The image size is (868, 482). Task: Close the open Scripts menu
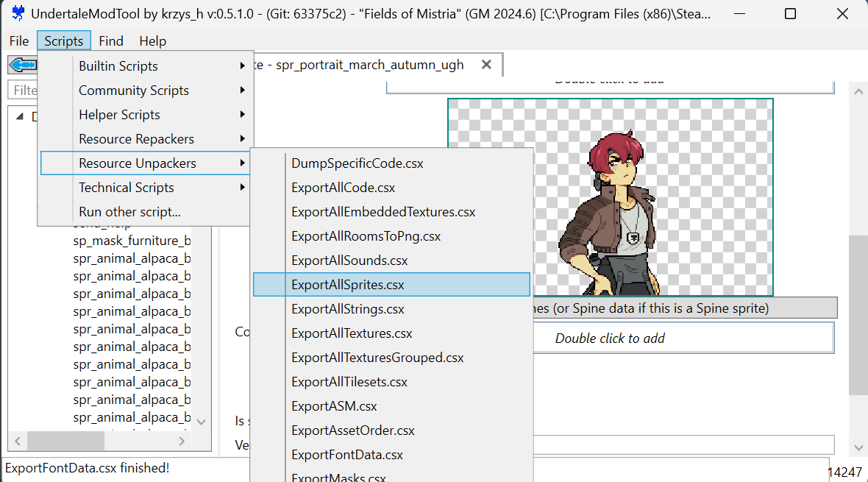tap(64, 41)
